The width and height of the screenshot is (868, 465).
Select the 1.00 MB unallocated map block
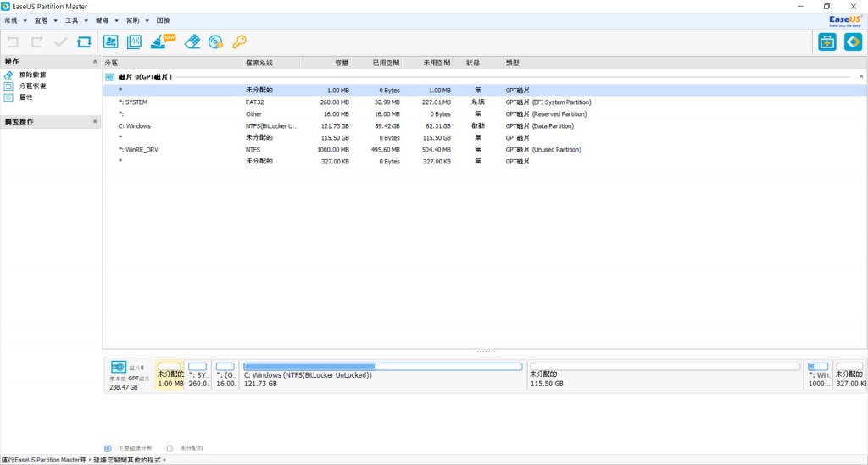(170, 375)
